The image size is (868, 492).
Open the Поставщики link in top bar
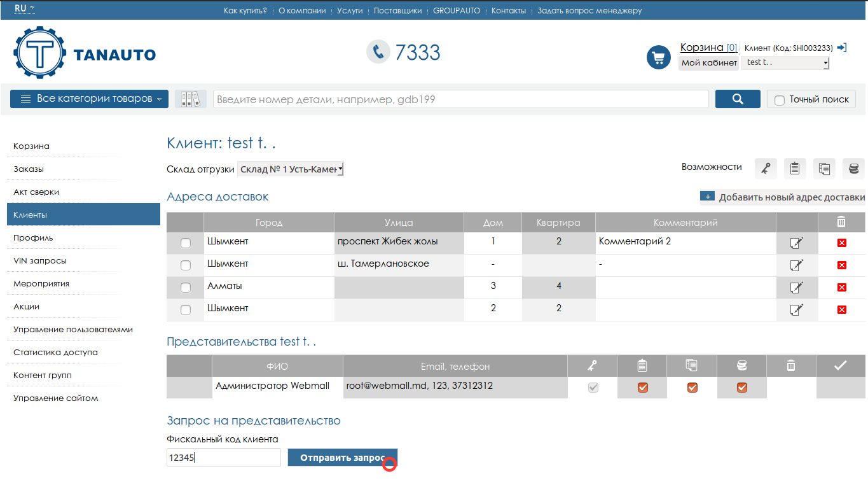tap(397, 11)
